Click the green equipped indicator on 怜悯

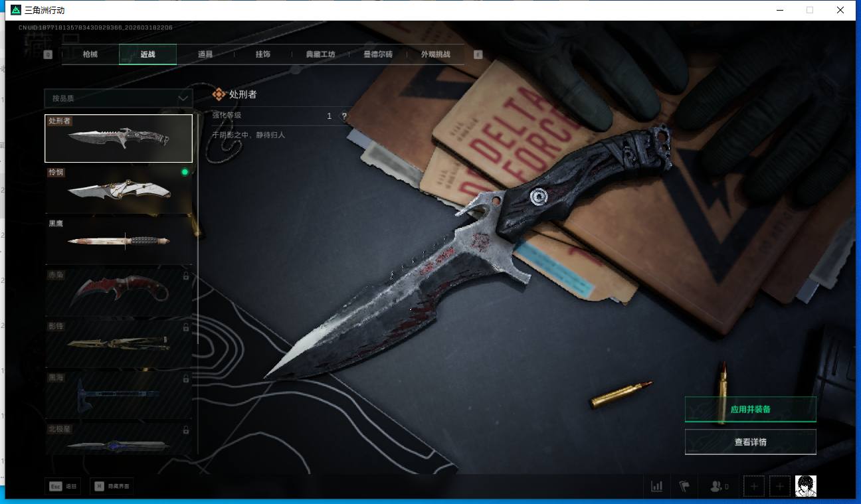click(x=185, y=172)
